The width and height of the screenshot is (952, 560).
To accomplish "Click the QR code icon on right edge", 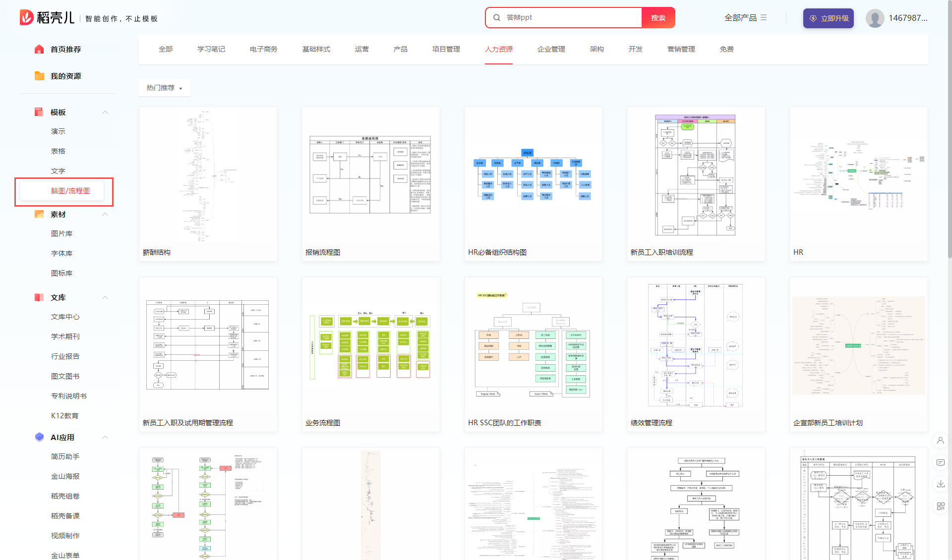I will pyautogui.click(x=940, y=506).
